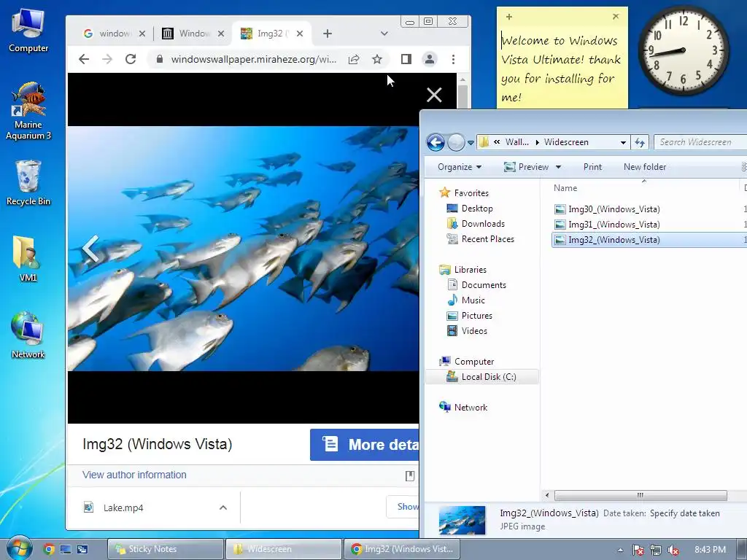Image resolution: width=747 pixels, height=560 pixels.
Task: Click More details button
Action: (365, 444)
